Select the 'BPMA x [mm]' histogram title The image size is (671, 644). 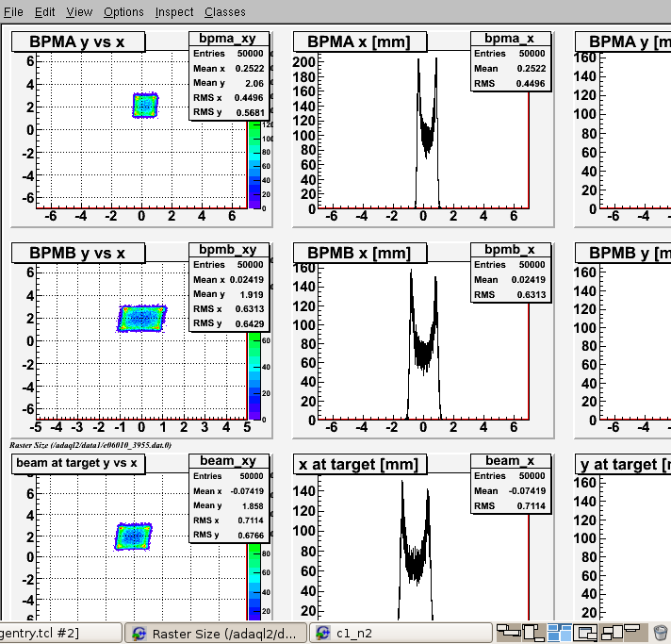(x=359, y=42)
